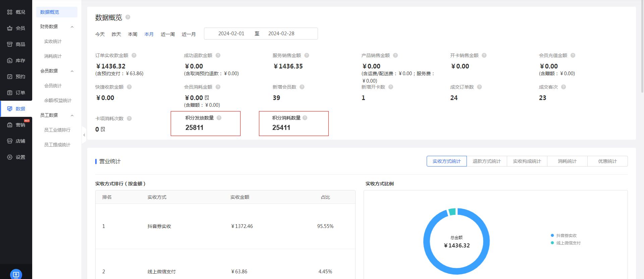Select the 近一周 date filter

[168, 34]
